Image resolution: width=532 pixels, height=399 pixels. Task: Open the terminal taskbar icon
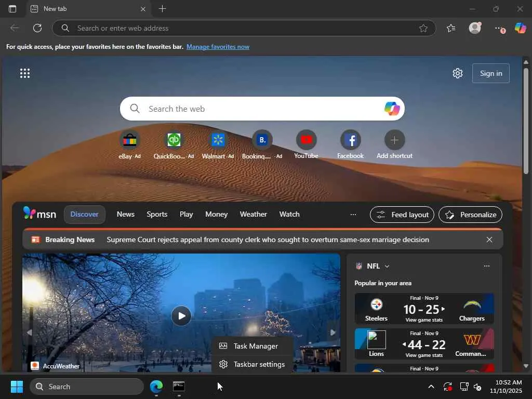(179, 387)
